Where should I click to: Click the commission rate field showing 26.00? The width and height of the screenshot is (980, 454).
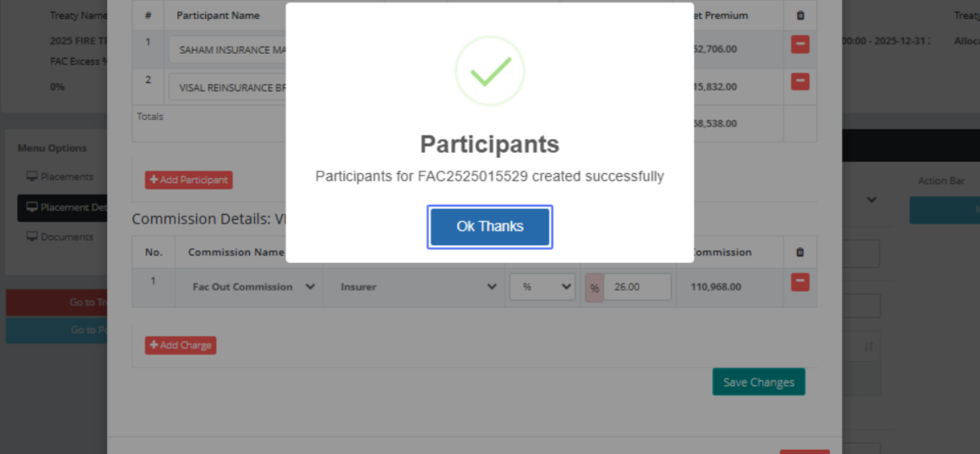pyautogui.click(x=636, y=287)
